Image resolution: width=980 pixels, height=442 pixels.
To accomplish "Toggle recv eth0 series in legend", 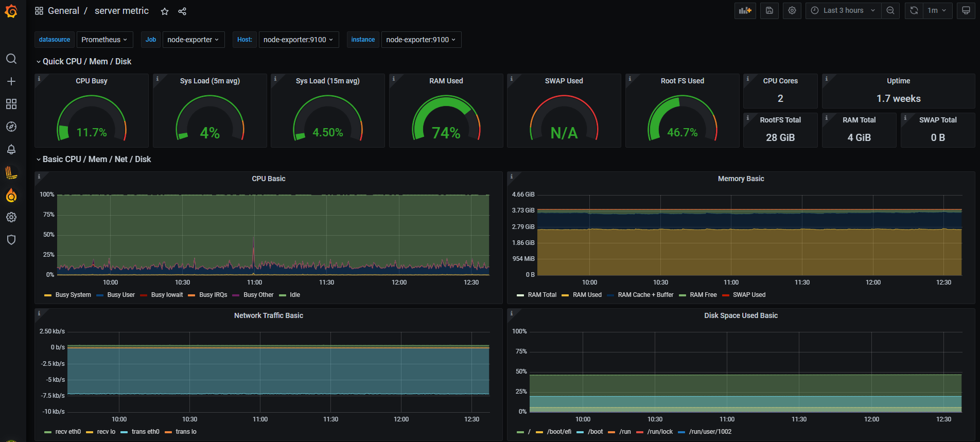I will (x=68, y=432).
